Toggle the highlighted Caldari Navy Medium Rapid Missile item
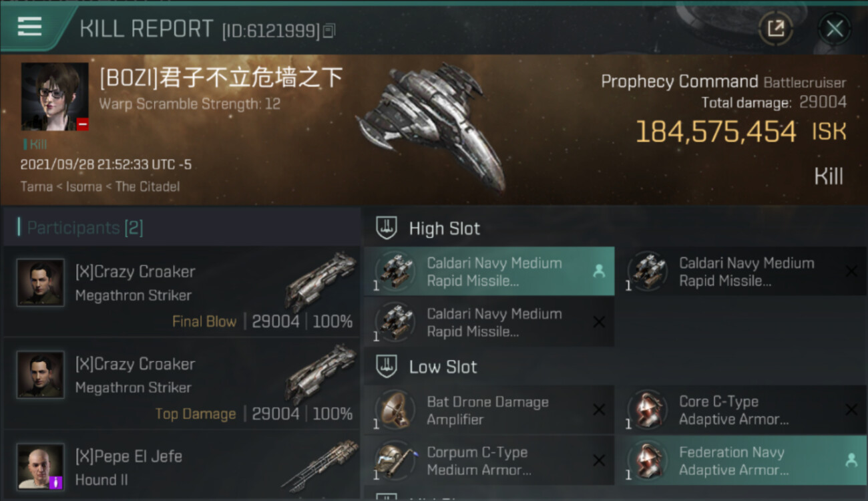This screenshot has height=501, width=868. [489, 271]
